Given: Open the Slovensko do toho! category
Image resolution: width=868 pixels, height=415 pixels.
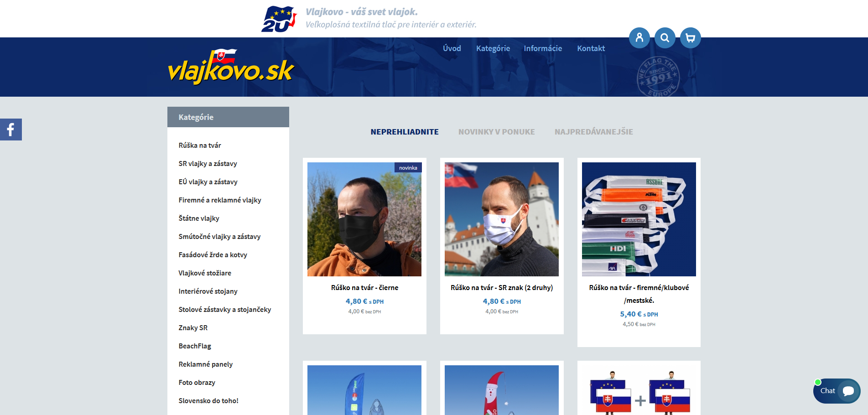Looking at the screenshot, I should 208,400.
